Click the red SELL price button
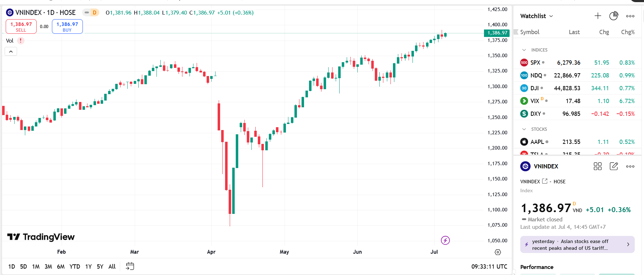 [21, 27]
